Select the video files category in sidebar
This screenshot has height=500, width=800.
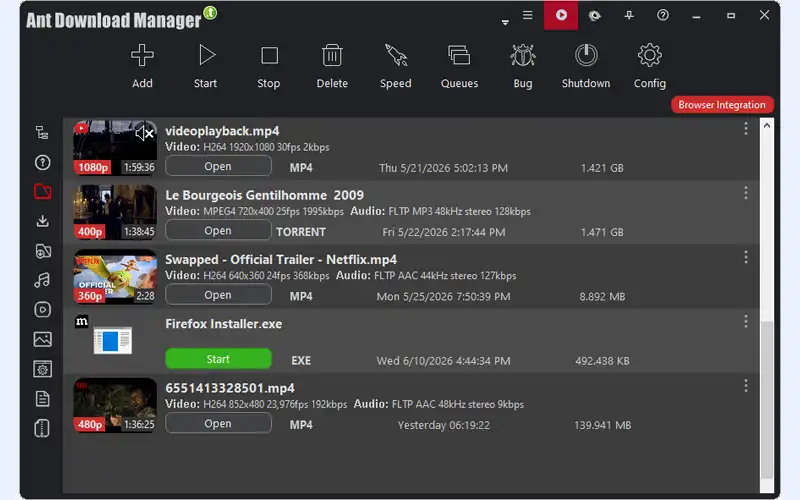[x=42, y=251]
